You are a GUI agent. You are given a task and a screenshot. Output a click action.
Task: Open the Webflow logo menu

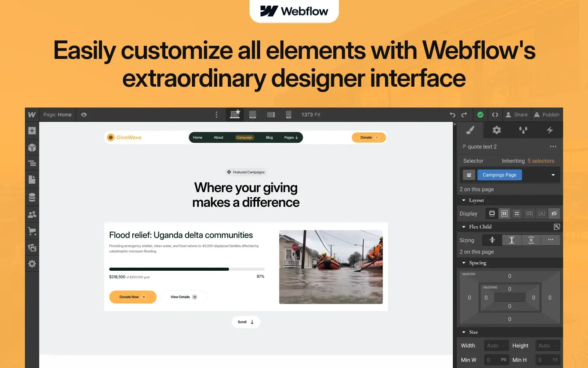(x=32, y=115)
